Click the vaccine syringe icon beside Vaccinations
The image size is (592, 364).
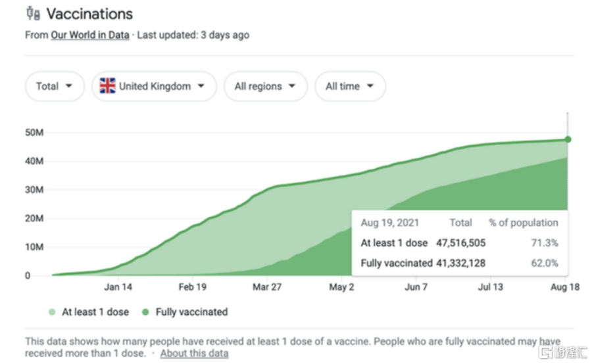click(x=33, y=13)
